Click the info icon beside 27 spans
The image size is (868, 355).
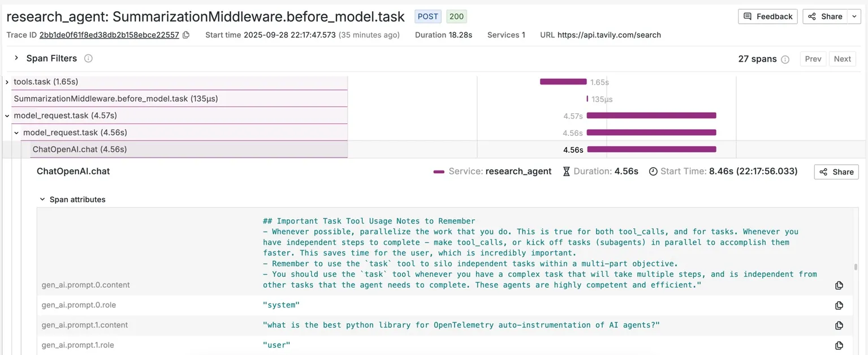(785, 59)
